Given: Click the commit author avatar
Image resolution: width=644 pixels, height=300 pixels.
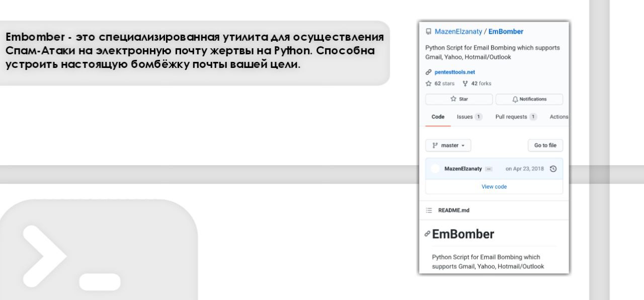Looking at the screenshot, I should tap(436, 169).
